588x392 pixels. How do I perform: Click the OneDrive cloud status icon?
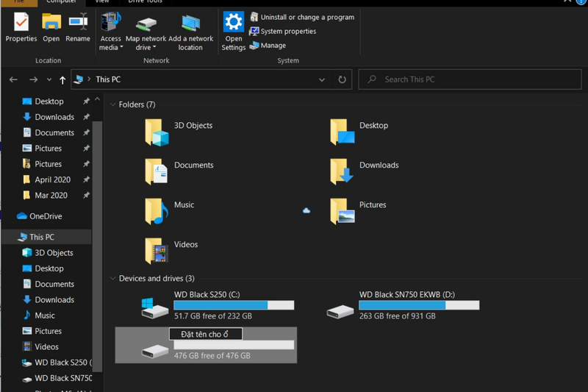(x=306, y=210)
